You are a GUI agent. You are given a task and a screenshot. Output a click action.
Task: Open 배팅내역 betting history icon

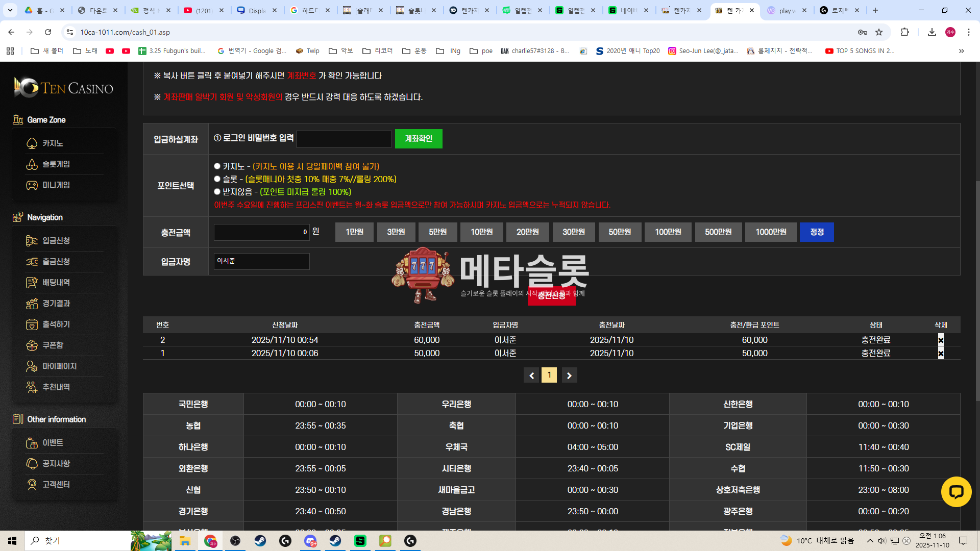32,283
